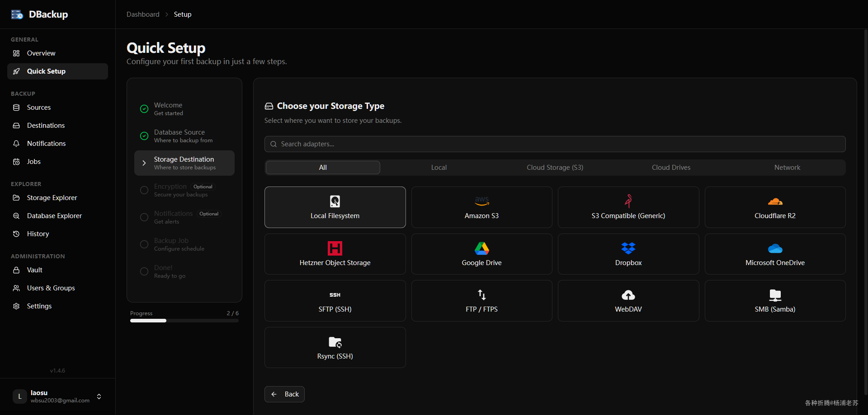
Task: Select the Rsync (SSH) folder icon
Action: point(335,342)
